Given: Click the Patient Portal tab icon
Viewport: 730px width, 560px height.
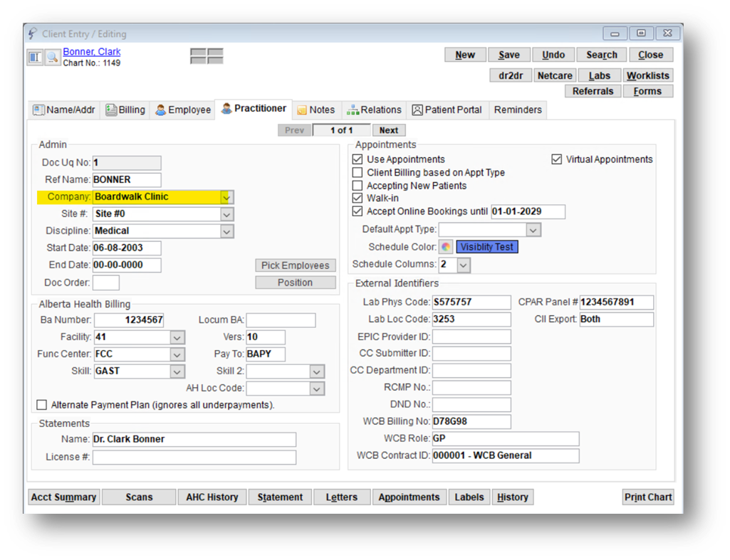Looking at the screenshot, I should click(417, 110).
